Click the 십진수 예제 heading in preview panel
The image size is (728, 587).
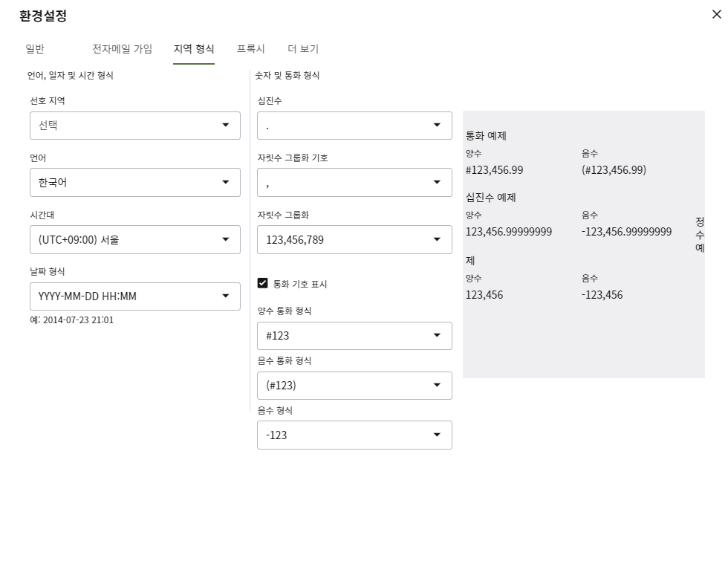490,198
